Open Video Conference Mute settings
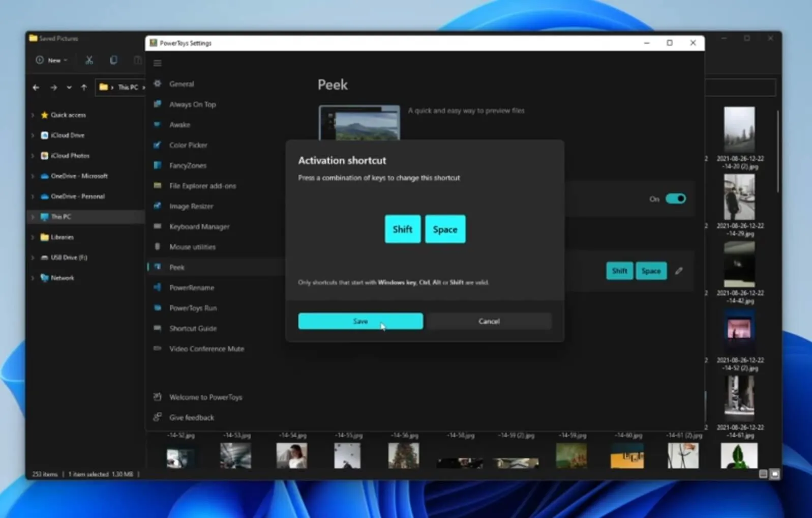This screenshot has width=812, height=518. (206, 349)
